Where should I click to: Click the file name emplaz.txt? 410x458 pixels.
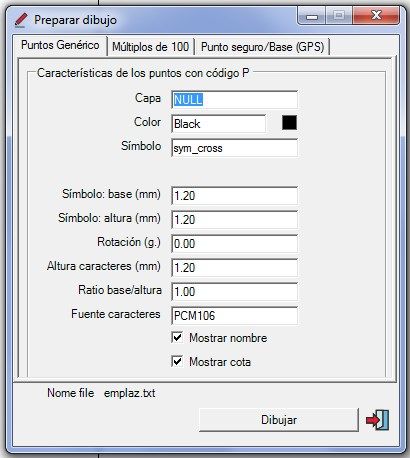point(129,393)
